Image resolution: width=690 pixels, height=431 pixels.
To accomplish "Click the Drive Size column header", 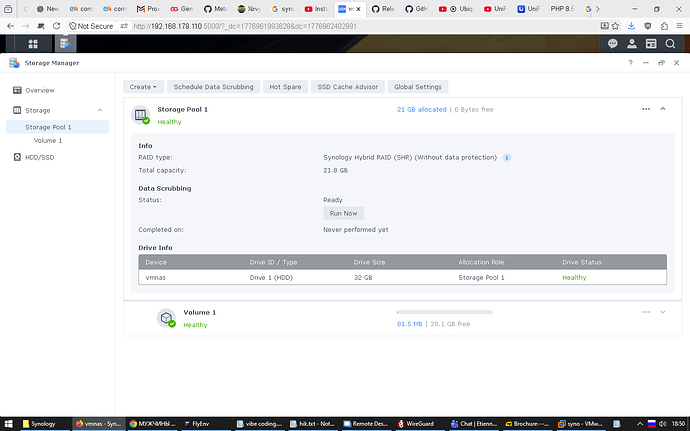I will (369, 262).
